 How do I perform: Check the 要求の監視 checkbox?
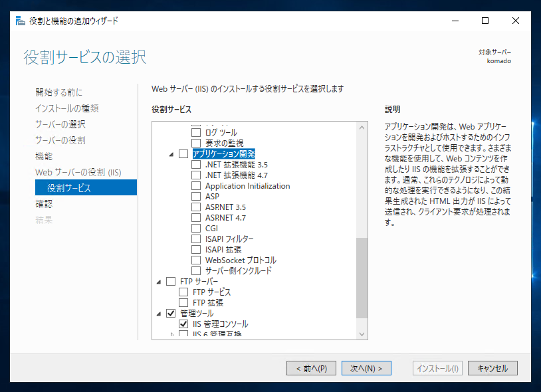196,143
